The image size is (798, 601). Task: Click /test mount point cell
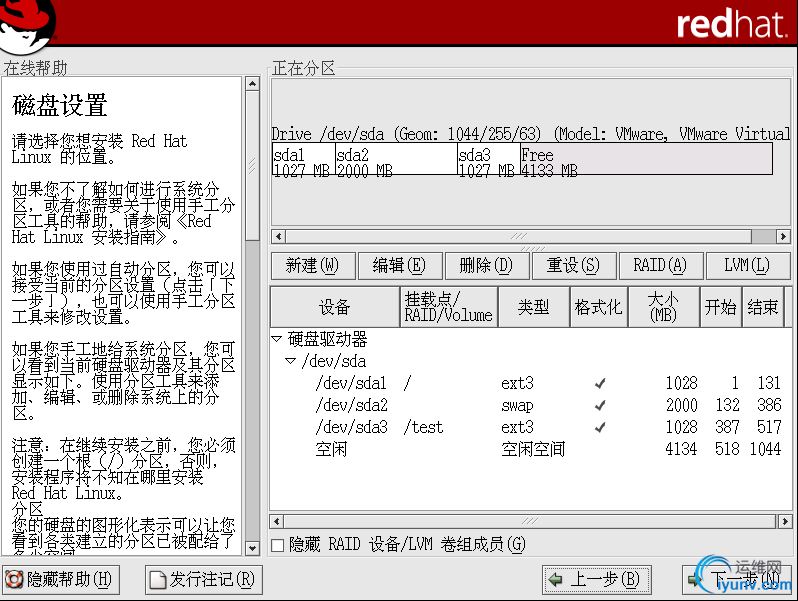click(x=423, y=427)
